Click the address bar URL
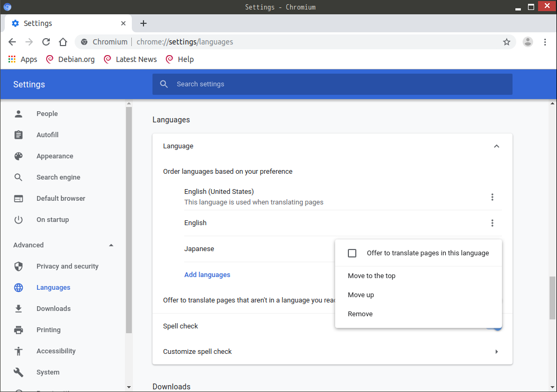The width and height of the screenshot is (557, 392). pos(185,42)
